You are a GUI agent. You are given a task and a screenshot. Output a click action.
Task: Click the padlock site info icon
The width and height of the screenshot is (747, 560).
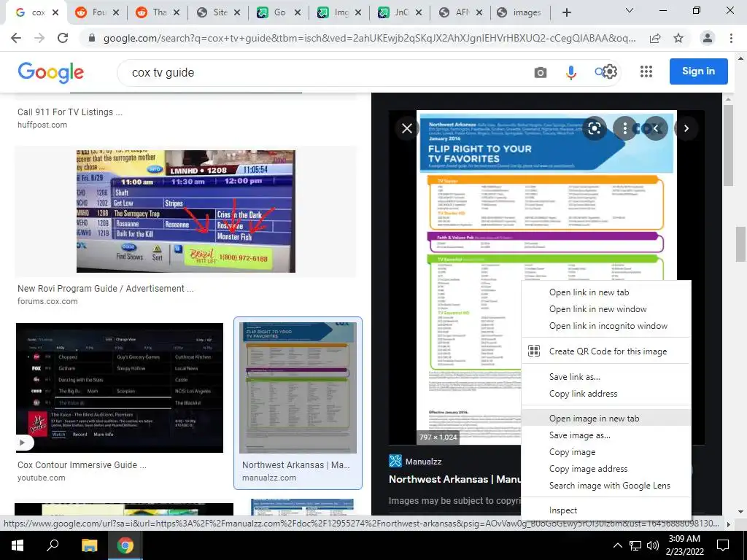[x=92, y=38]
